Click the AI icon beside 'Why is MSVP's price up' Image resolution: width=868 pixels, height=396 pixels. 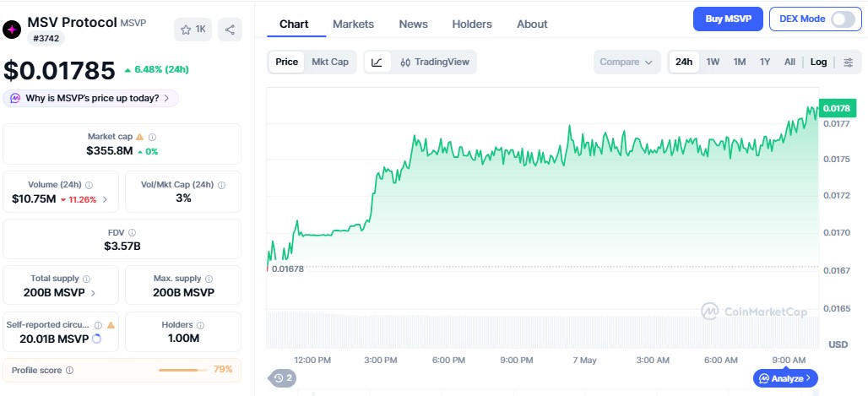pyautogui.click(x=15, y=98)
